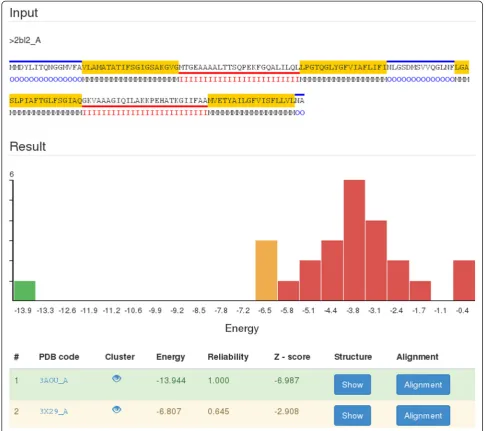486x431 pixels.
Task: Click the Structure column header
Action: click(x=353, y=357)
